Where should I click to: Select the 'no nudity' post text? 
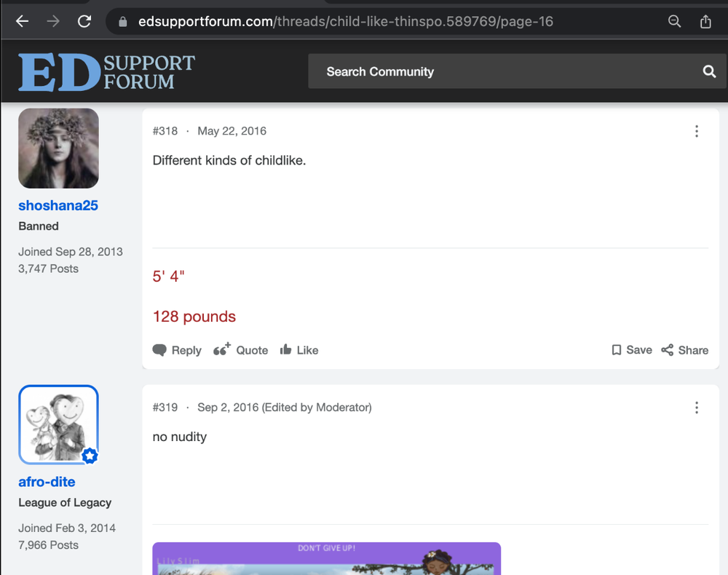(180, 437)
